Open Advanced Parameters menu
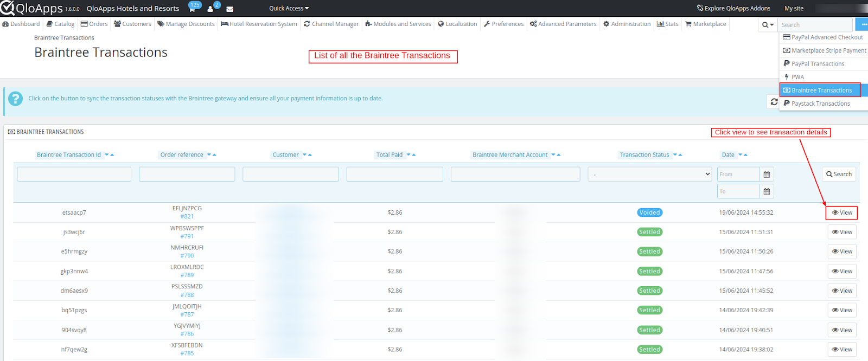Image resolution: width=868 pixels, height=361 pixels. [x=563, y=24]
